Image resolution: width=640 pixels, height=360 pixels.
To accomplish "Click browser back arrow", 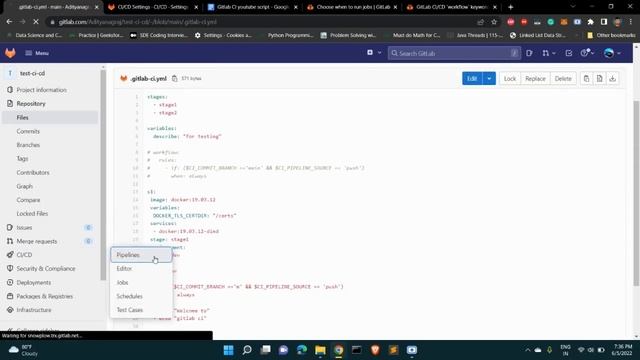I will click(9, 22).
